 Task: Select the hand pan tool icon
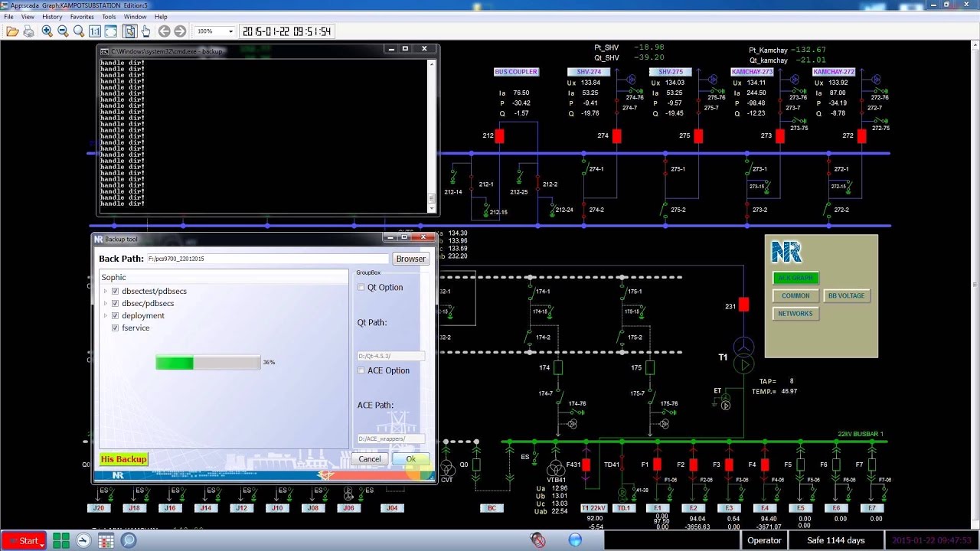point(145,31)
